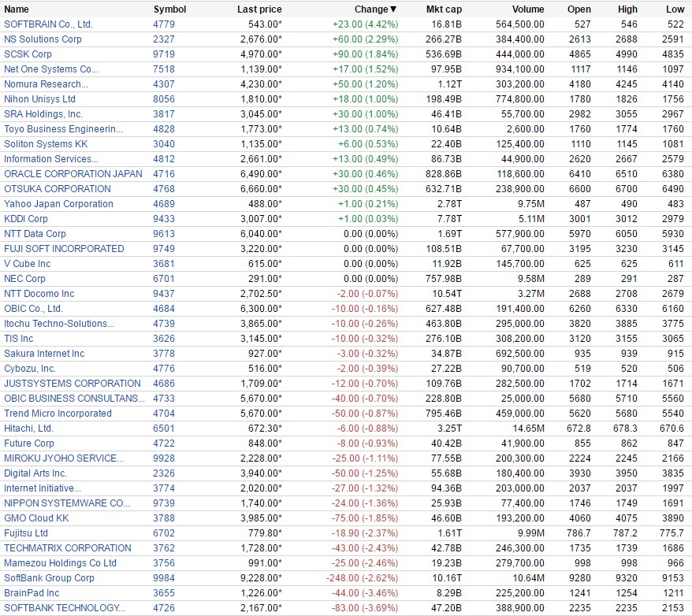The image size is (692, 616).
Task: Open JUSTSYSTEMS CORPORATION link
Action: coord(73,384)
